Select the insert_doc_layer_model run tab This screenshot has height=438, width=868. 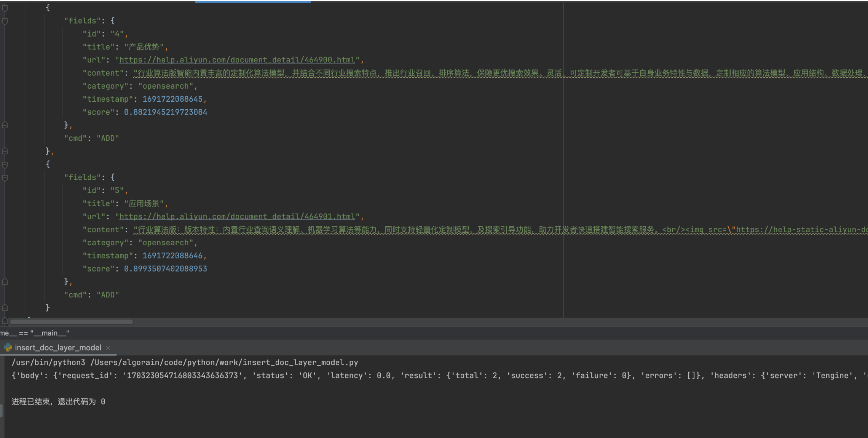tap(58, 348)
